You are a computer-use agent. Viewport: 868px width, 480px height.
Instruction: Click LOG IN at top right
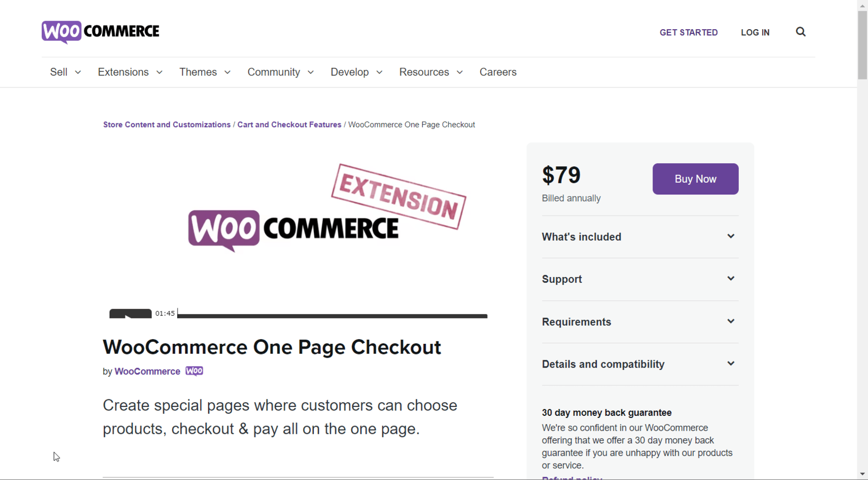(755, 32)
